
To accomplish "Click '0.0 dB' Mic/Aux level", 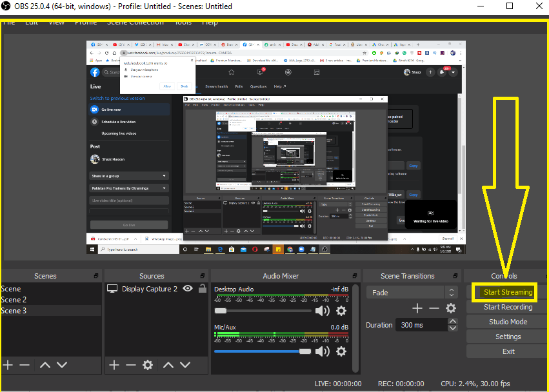I will pyautogui.click(x=339, y=328).
